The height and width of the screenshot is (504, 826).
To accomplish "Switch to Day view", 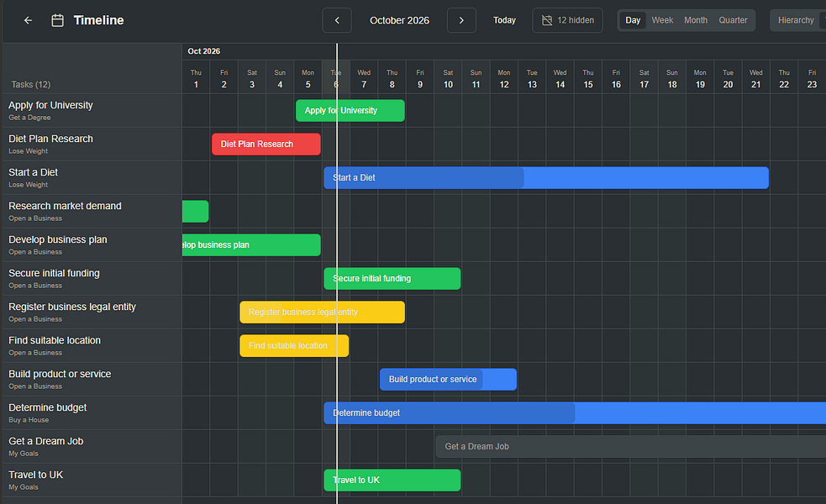I will (633, 20).
